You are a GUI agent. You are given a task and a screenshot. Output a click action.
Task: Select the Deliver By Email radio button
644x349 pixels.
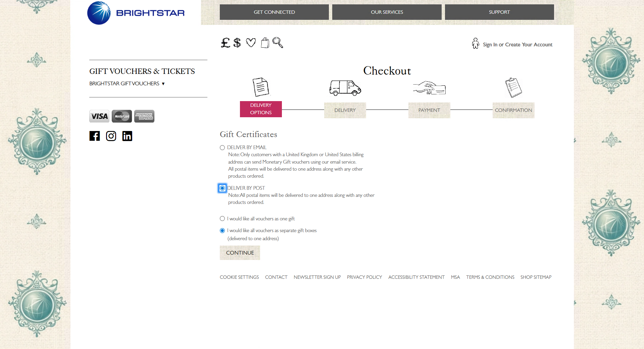click(x=222, y=147)
